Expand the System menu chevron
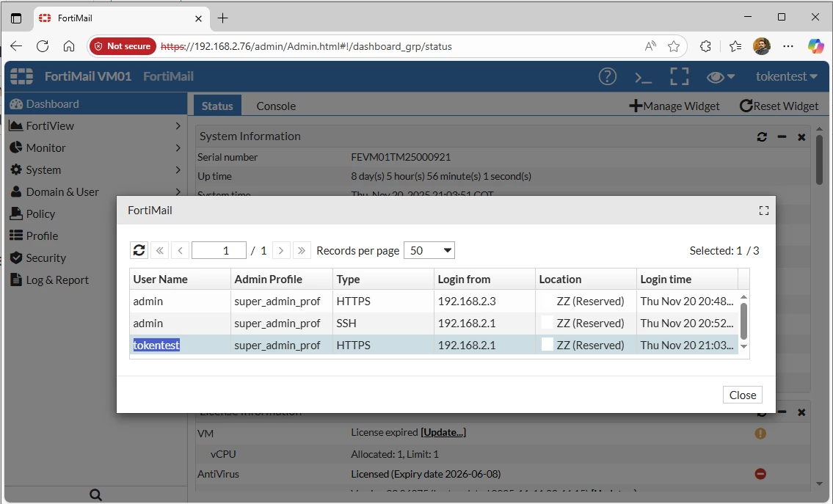 pyautogui.click(x=178, y=170)
